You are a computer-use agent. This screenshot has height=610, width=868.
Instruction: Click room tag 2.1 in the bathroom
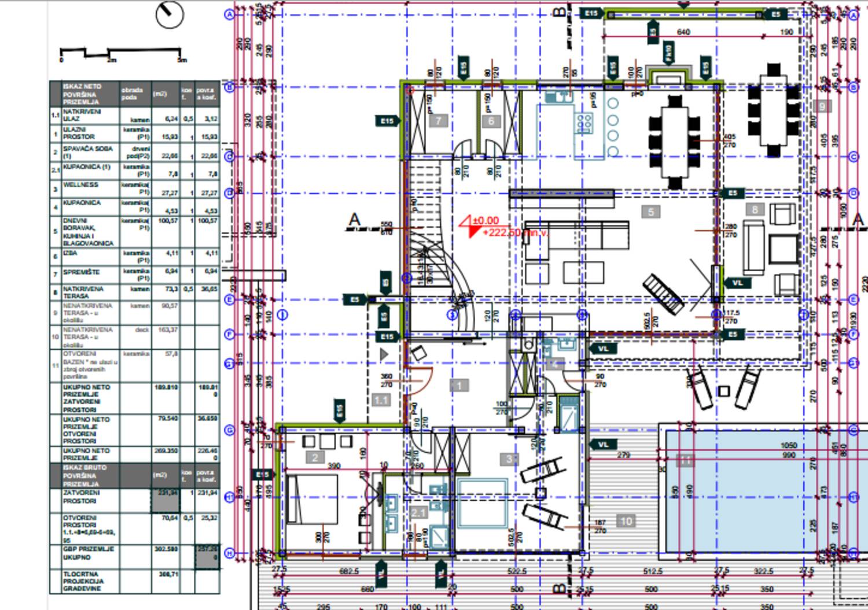tap(418, 513)
